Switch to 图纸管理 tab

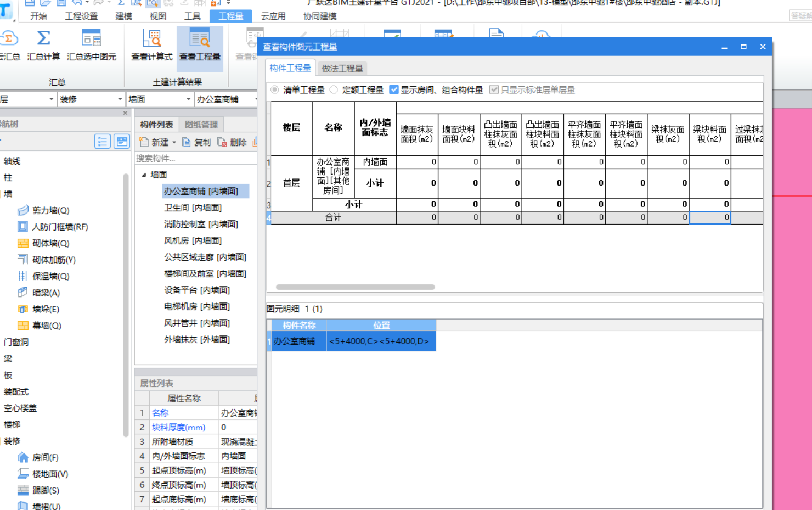click(x=201, y=125)
